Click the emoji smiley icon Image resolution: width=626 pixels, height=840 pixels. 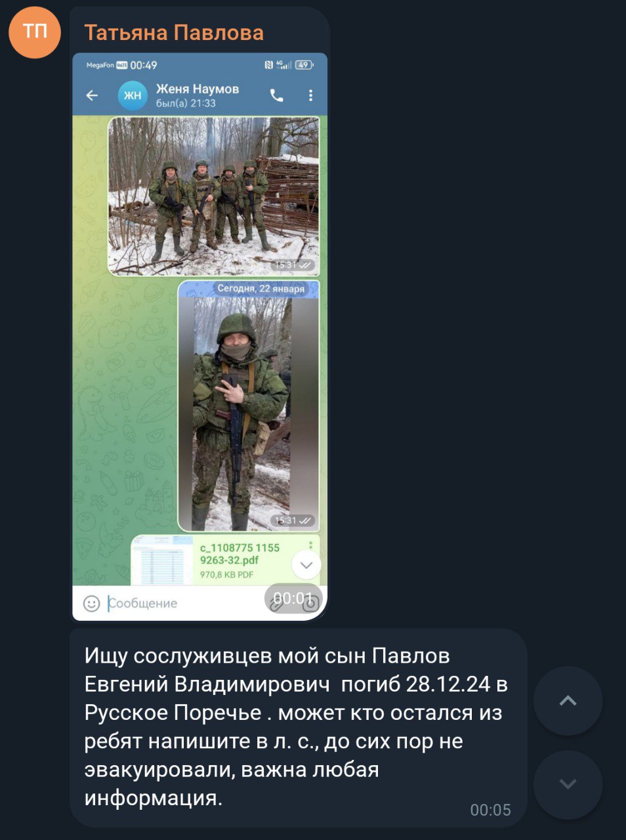91,603
